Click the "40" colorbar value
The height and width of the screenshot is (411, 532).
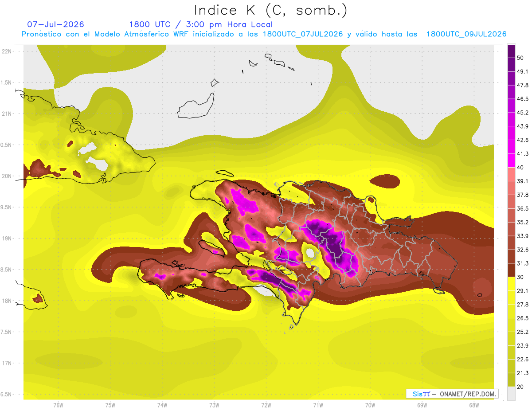(520, 168)
